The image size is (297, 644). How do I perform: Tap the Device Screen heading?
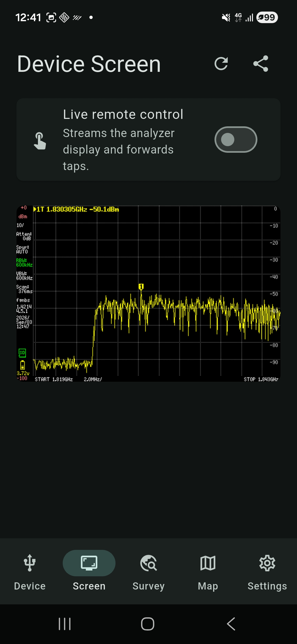tap(89, 64)
